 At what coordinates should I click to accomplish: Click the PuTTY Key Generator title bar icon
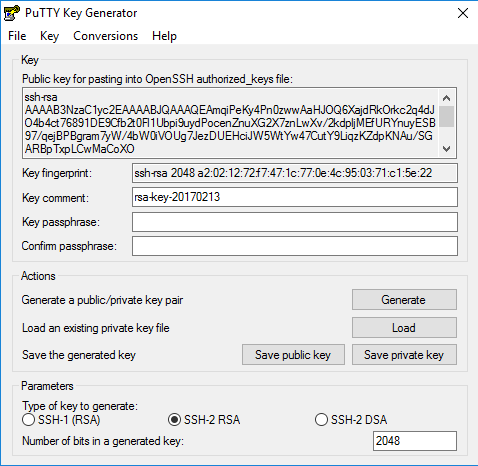[11, 13]
